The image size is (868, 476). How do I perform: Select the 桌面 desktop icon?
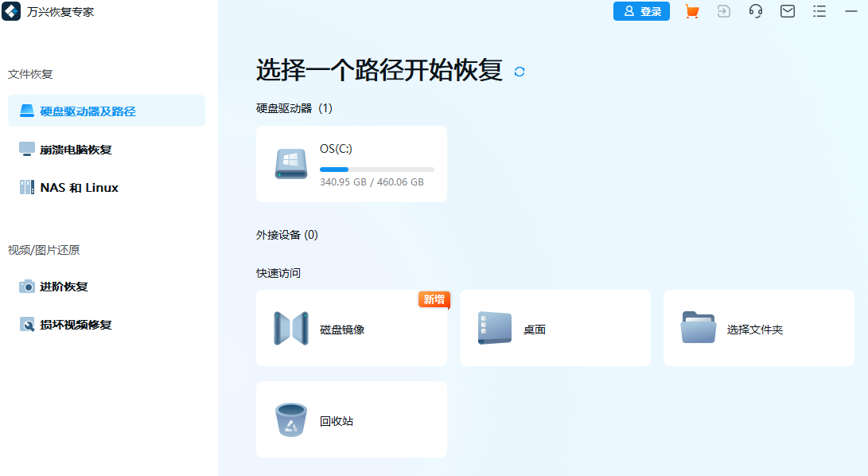point(495,328)
